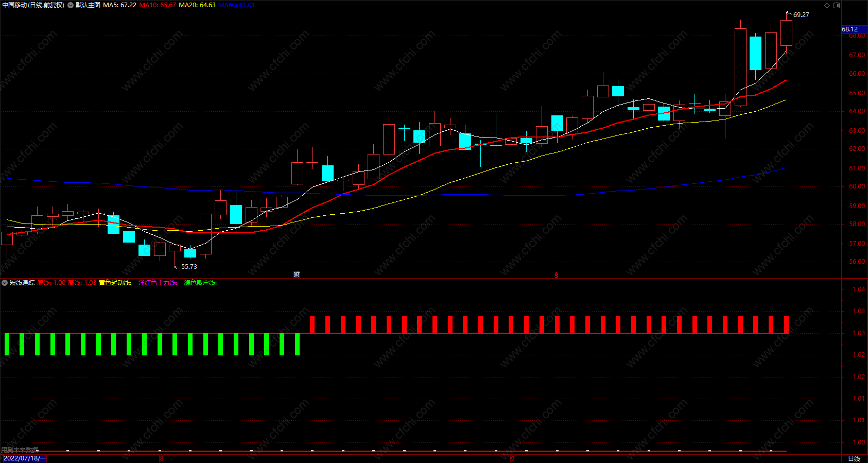The height and width of the screenshot is (463, 868).
Task: Toggle the side panel icon at top right
Action: [837, 5]
